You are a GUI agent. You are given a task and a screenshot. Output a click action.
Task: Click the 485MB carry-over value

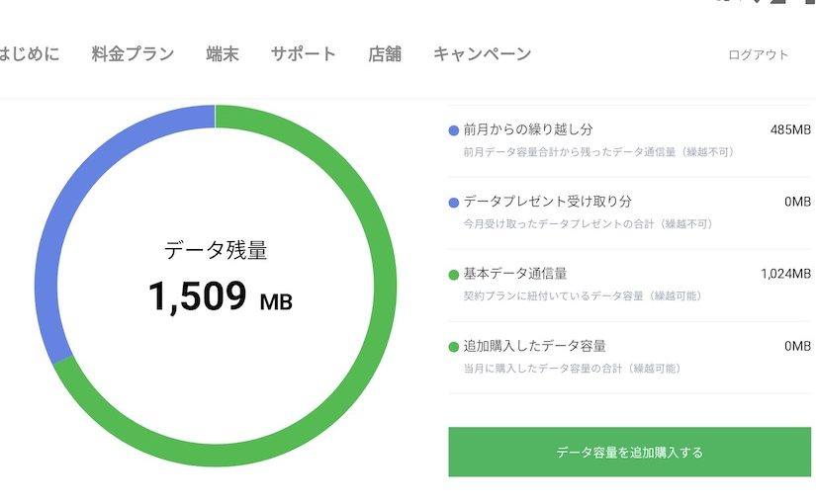pos(790,129)
